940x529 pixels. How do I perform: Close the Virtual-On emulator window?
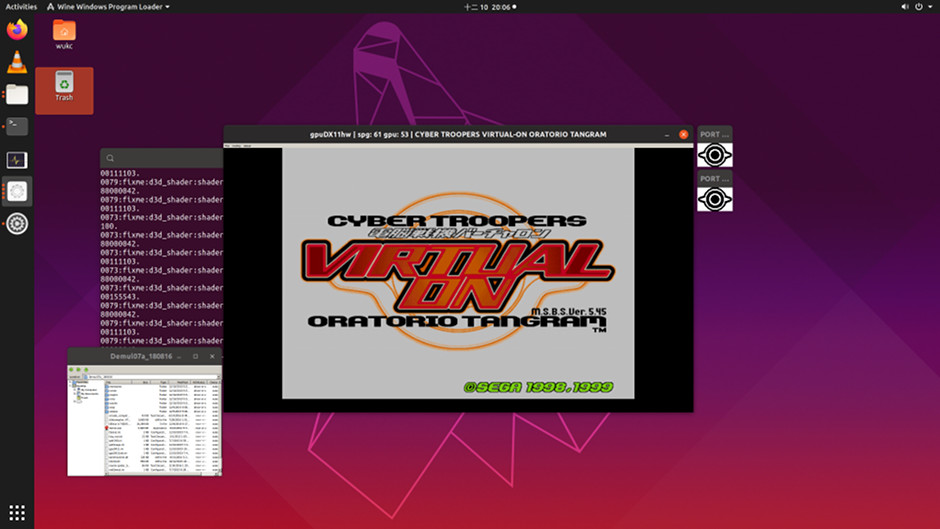pyautogui.click(x=683, y=134)
